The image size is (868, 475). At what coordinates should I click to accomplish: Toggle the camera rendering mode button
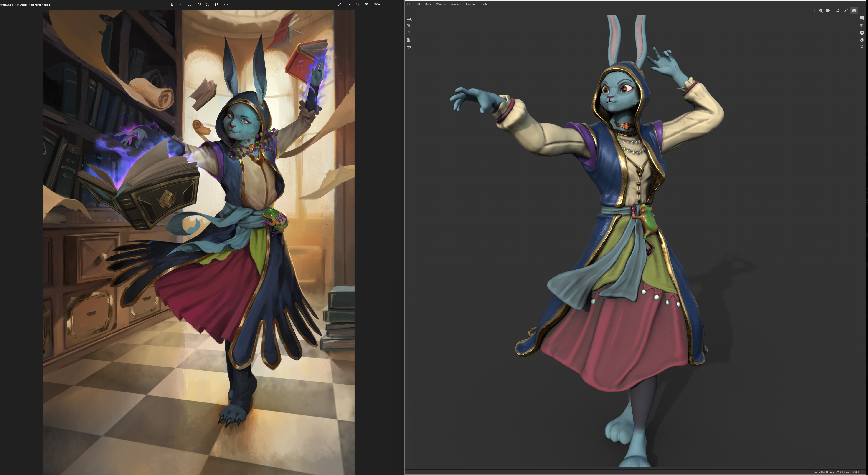pos(854,10)
